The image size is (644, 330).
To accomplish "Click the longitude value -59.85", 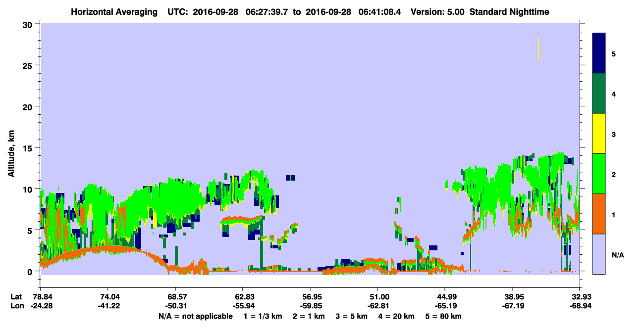I will coord(310,306).
